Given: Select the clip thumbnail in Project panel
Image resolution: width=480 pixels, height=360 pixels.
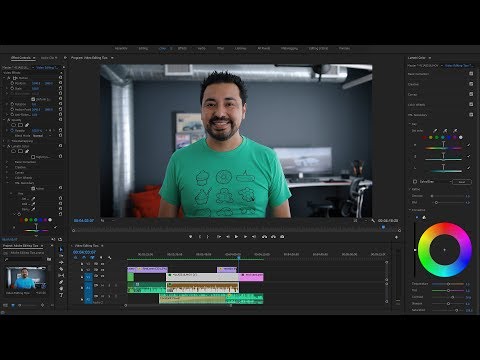Looking at the screenshot, I should tap(26, 278).
